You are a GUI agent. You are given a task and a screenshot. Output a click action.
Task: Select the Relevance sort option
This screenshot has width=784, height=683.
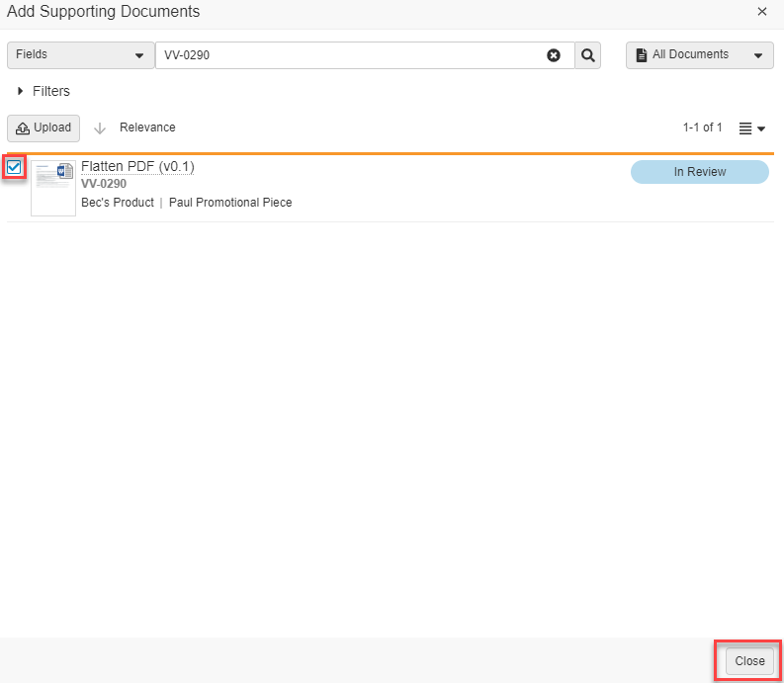tap(147, 128)
